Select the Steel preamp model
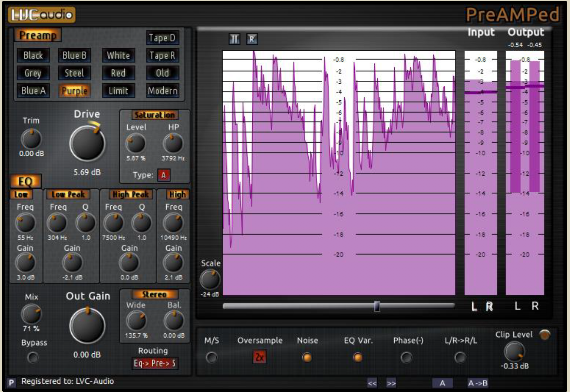The width and height of the screenshot is (570, 392). click(74, 73)
